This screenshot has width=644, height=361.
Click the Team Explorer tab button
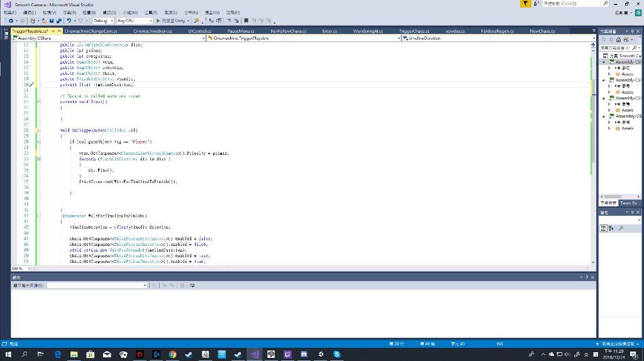(630, 203)
